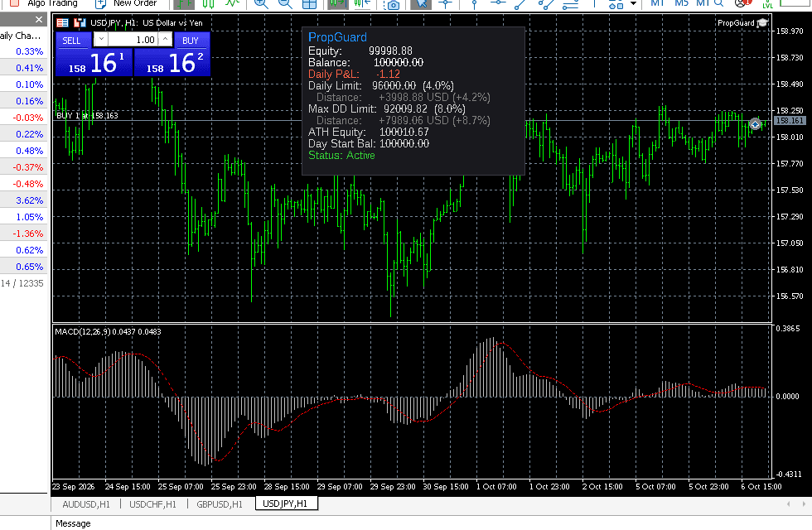
Task: Switch to the M5 timeframe
Action: (681, 3)
